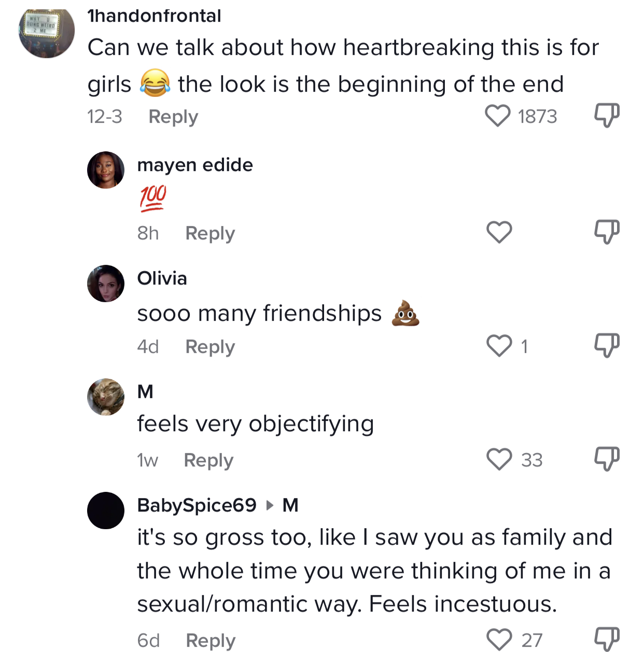Screen dimensions: 644x652
Task: Reply to M's comment
Action: 208,461
